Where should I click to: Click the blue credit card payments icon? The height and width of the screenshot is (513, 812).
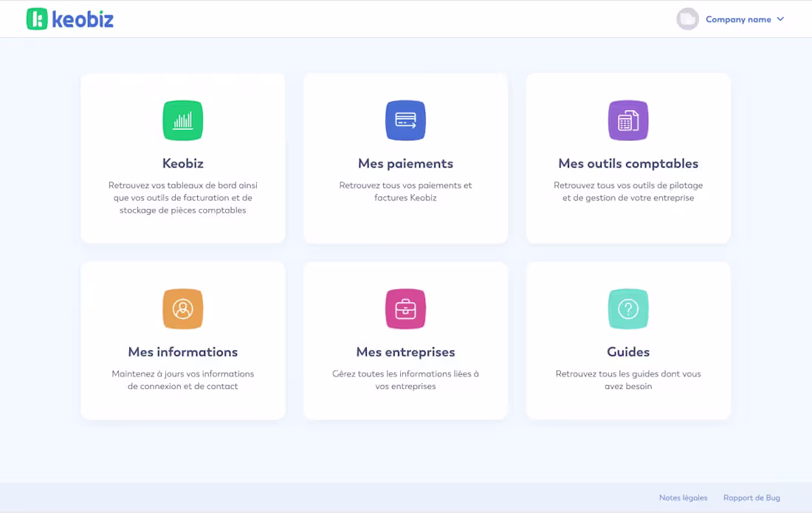(x=405, y=120)
